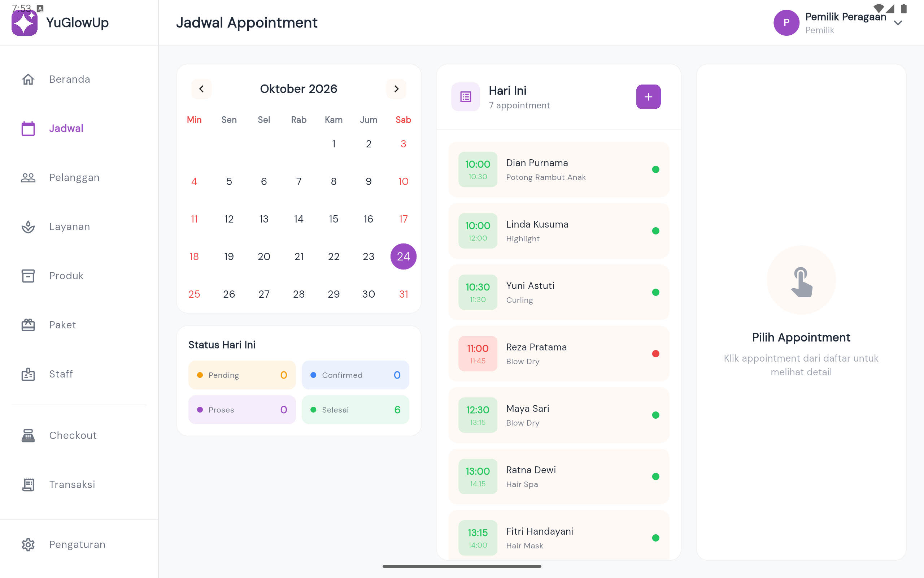Screen dimensions: 924x578
Task: Open Produk box icon
Action: (x=28, y=276)
